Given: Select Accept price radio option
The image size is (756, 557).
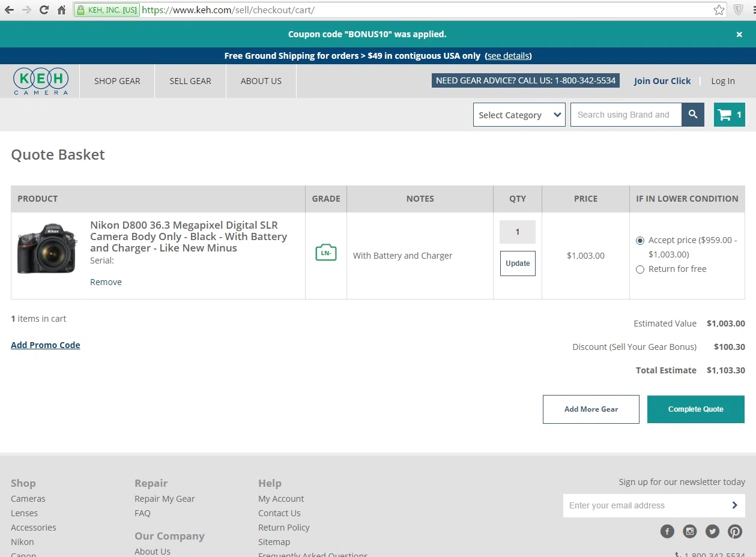Looking at the screenshot, I should tap(640, 241).
